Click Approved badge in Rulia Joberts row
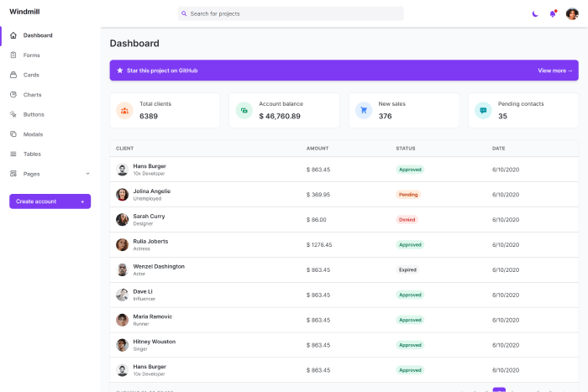 [410, 245]
